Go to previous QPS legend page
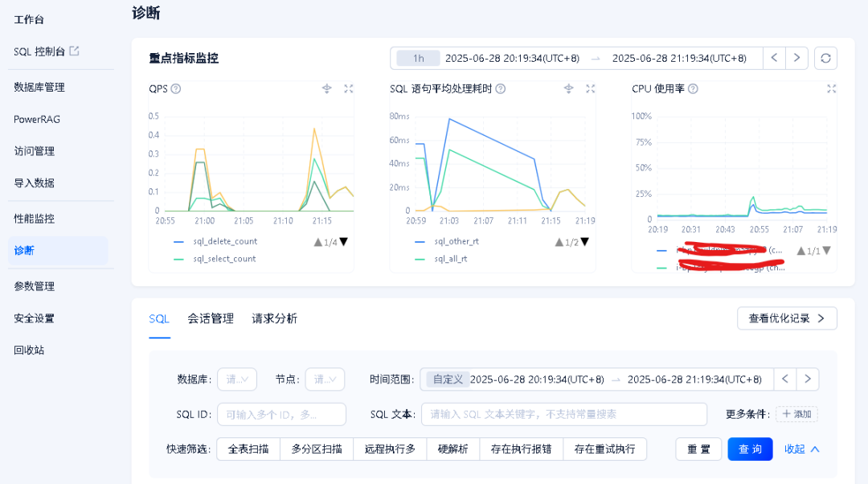The width and height of the screenshot is (868, 484). [317, 242]
